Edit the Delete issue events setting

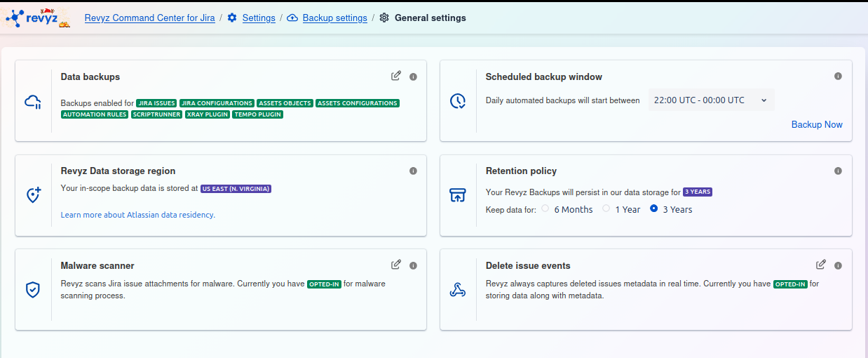(821, 265)
